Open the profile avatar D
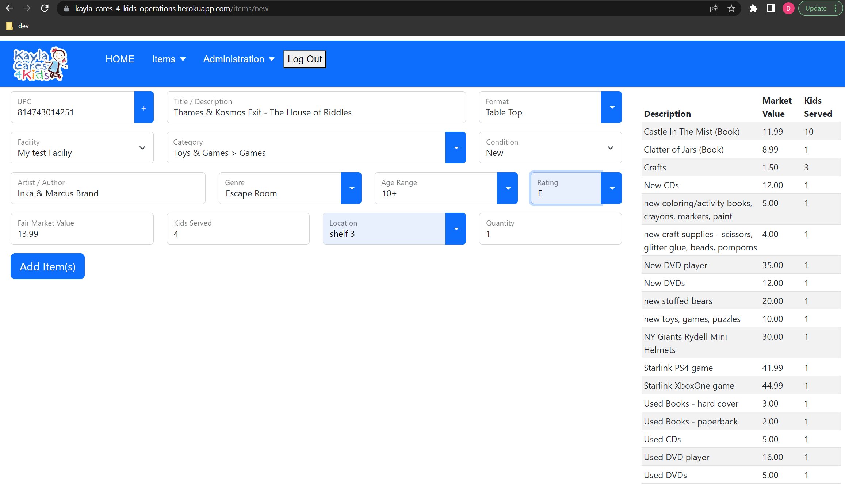Image resolution: width=845 pixels, height=504 pixels. (788, 8)
